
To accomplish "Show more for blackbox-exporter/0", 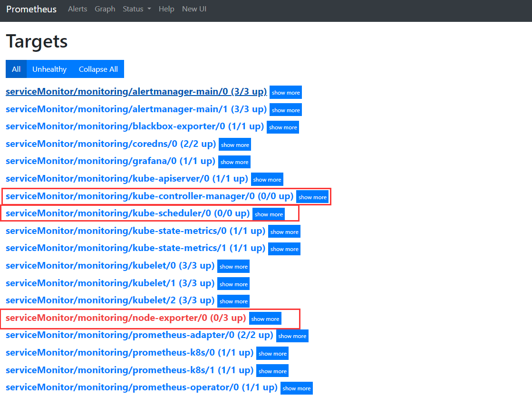I will [x=283, y=127].
